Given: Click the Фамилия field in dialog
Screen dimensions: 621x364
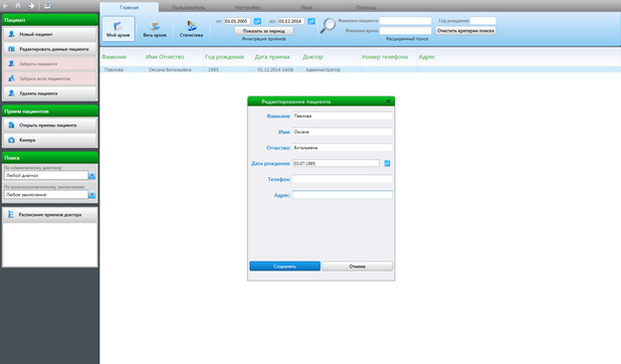Looking at the screenshot, I should click(x=342, y=116).
